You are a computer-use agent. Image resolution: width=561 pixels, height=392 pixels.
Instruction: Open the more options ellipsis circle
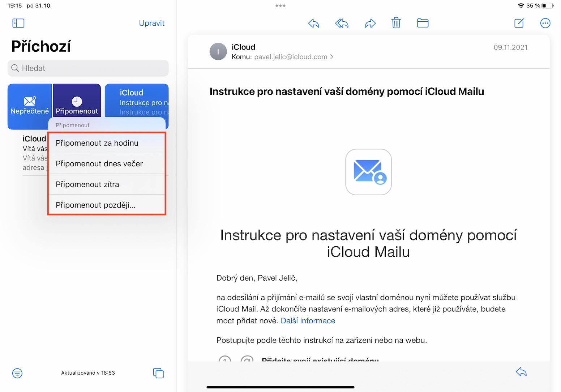545,23
